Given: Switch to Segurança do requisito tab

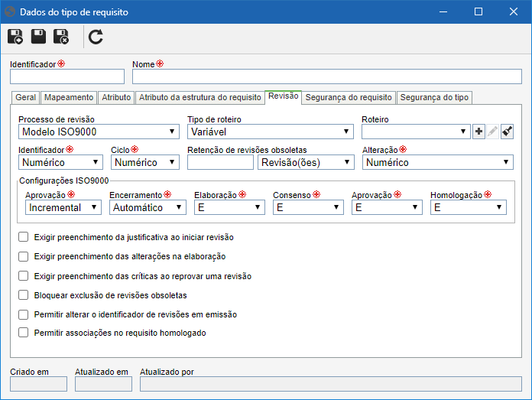Looking at the screenshot, I should 349,97.
